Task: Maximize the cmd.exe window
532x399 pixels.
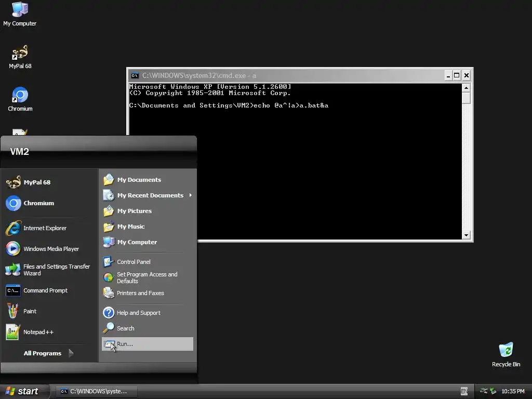Action: (x=457, y=75)
